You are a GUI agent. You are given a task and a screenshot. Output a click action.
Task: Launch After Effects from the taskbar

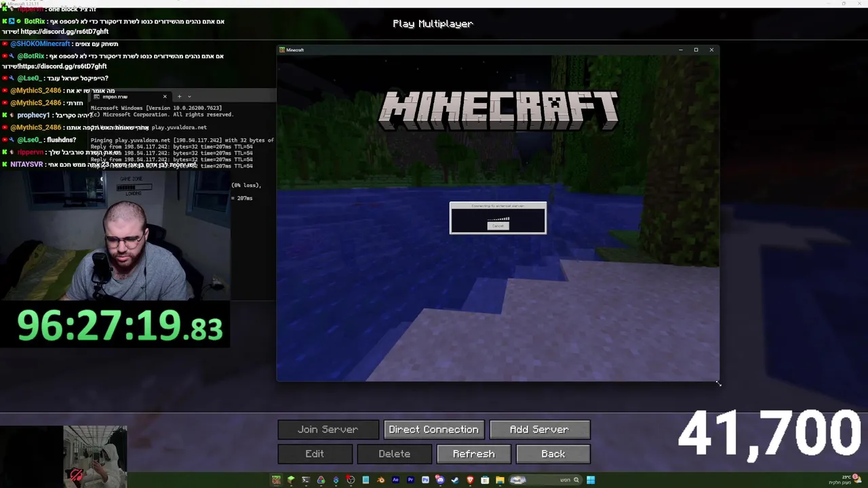point(395,480)
